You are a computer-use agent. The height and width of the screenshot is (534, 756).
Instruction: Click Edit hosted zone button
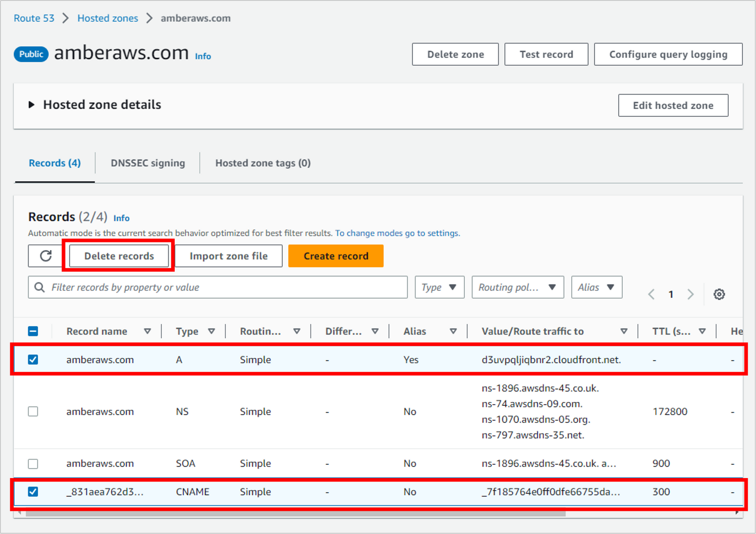[673, 105]
